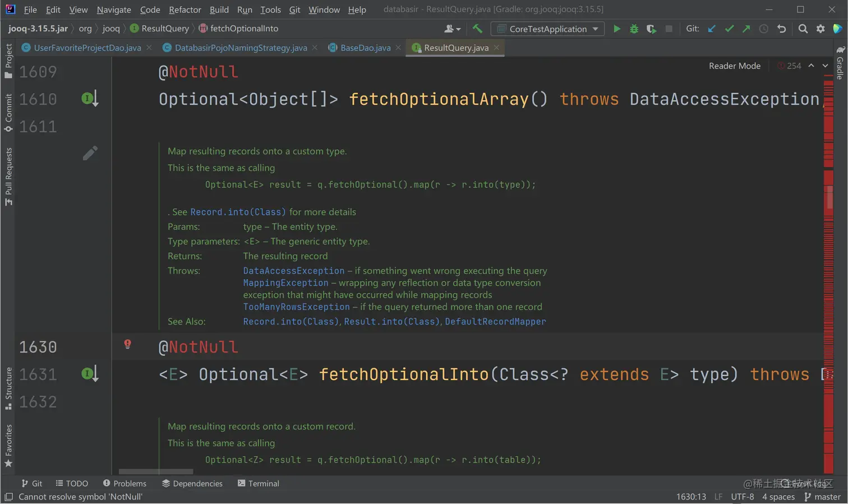Switch to DatabasirPojoNamingStrategy.java tab
Screen dimensions: 848x504
pos(241,48)
